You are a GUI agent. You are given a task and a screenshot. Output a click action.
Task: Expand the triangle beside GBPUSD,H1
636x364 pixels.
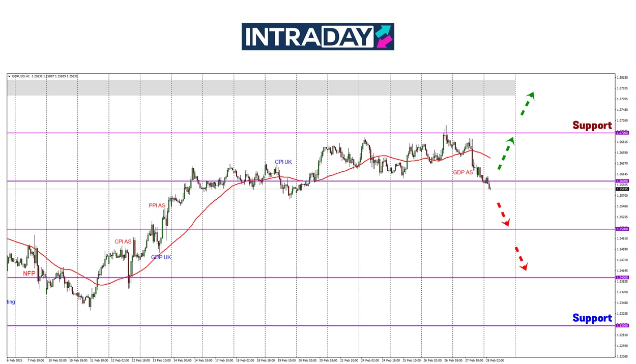coord(9,76)
